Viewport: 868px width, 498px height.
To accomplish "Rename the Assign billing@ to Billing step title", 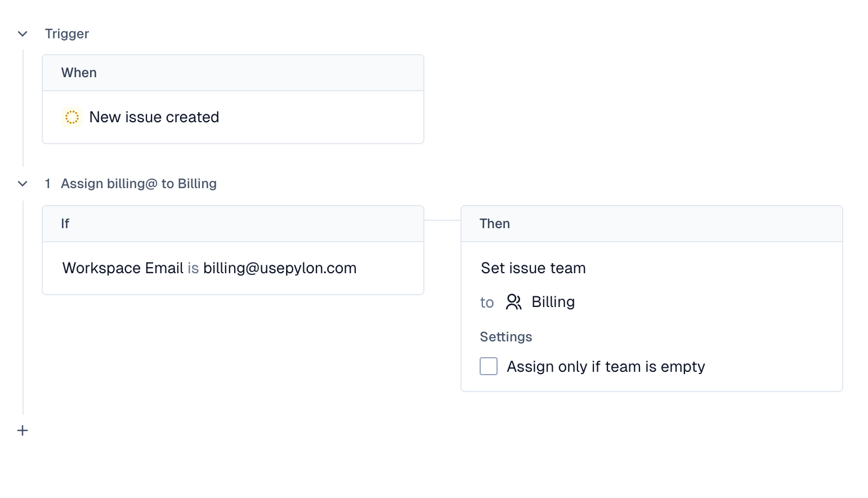I will tap(138, 184).
